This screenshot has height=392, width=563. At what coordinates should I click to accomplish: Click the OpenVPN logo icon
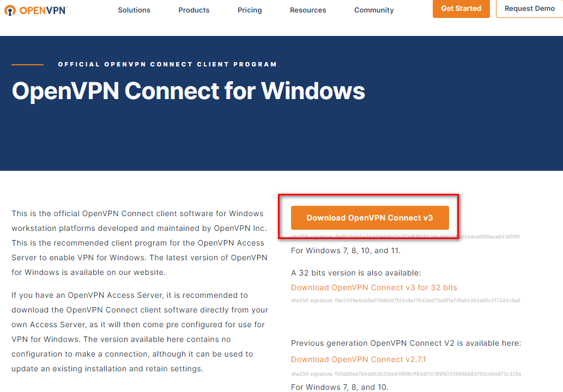[x=11, y=10]
